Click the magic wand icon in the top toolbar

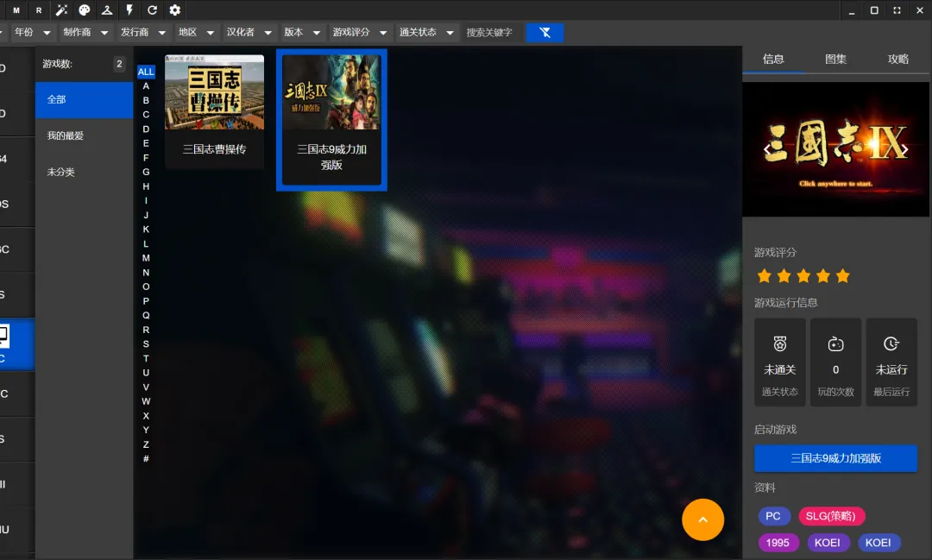tap(62, 10)
